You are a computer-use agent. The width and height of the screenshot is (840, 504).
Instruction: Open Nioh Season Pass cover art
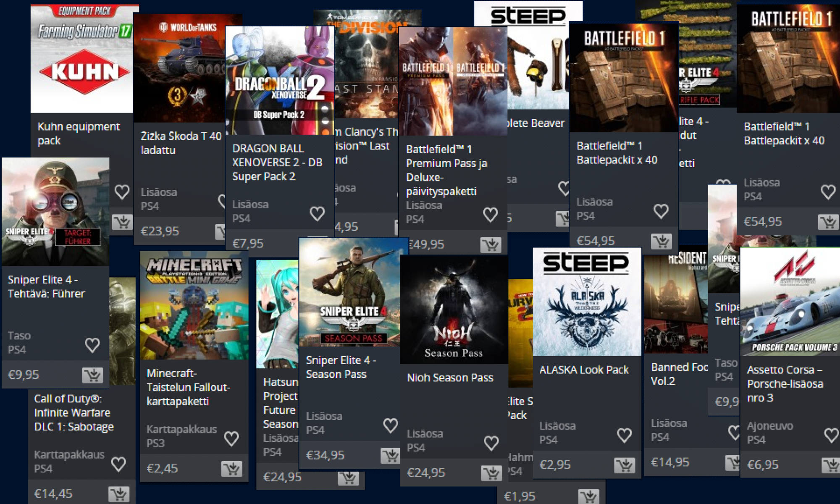[454, 310]
